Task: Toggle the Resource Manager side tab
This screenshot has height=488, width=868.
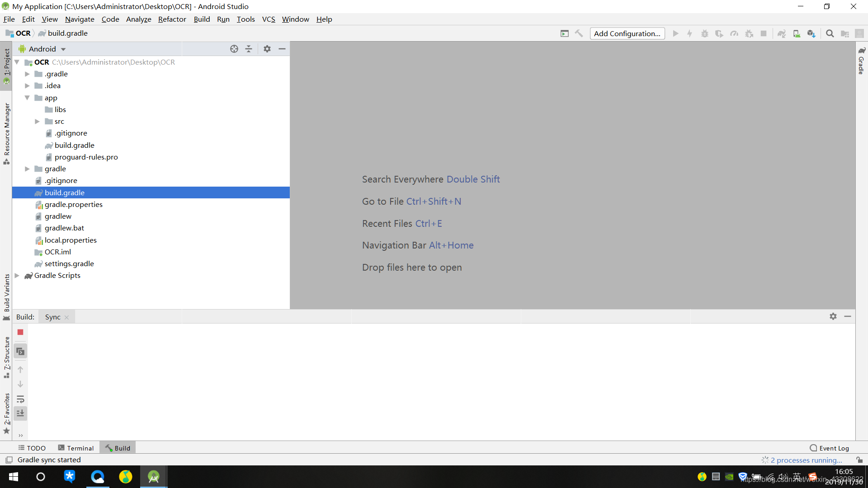Action: pyautogui.click(x=6, y=133)
